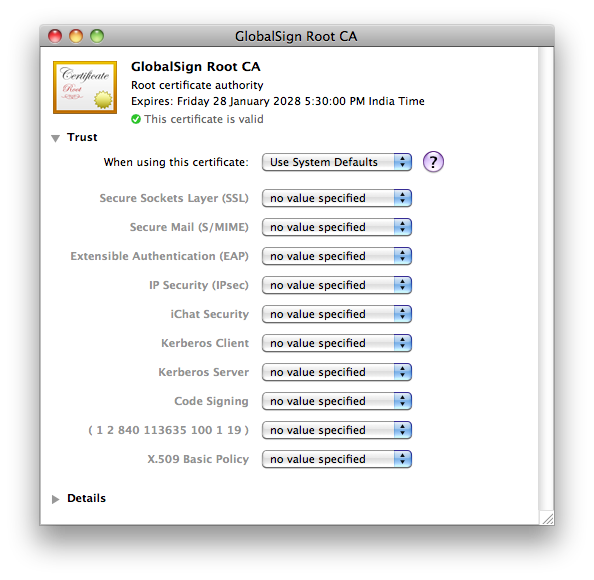Open the iChat Security dropdown
The image size is (594, 580).
[336, 314]
